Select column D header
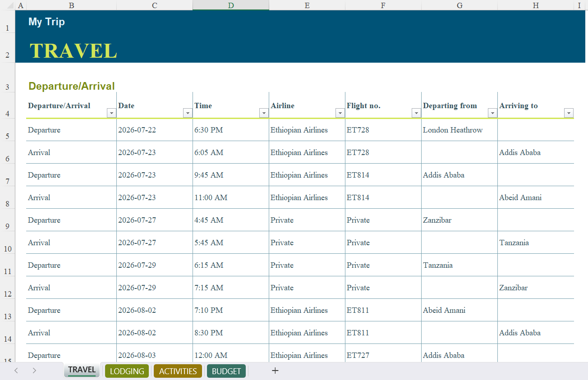Image resolution: width=588 pixels, height=380 pixels. tap(231, 5)
